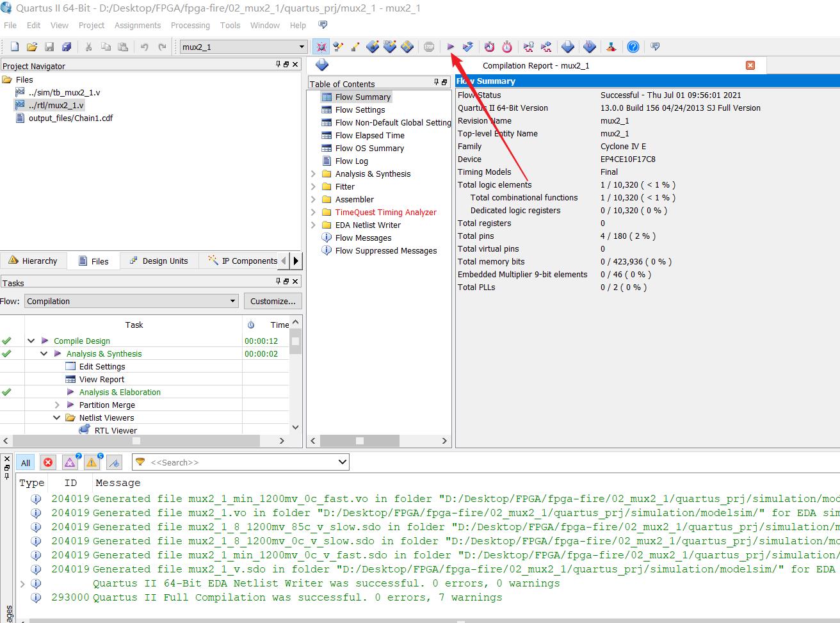This screenshot has width=840, height=623.
Task: Open the message search dropdown arrow
Action: (342, 462)
